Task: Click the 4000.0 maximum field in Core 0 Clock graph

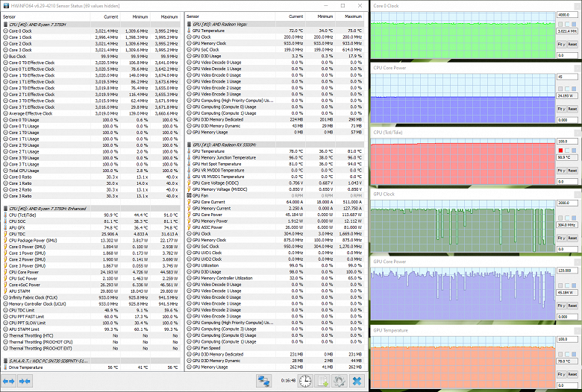Action: [x=567, y=15]
